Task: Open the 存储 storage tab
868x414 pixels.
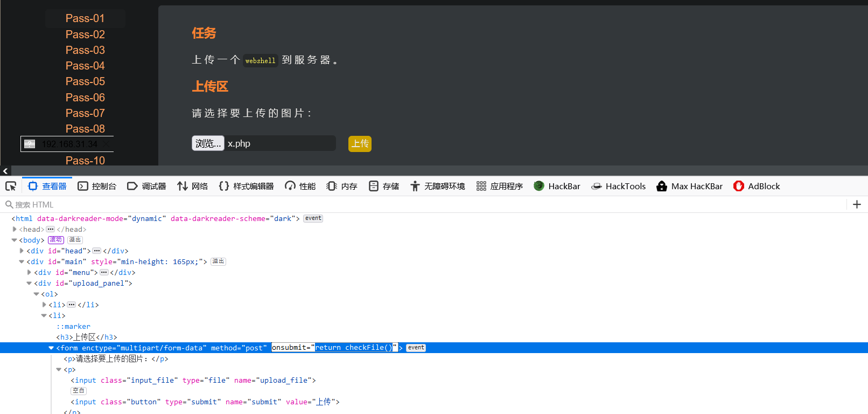Action: coord(384,186)
